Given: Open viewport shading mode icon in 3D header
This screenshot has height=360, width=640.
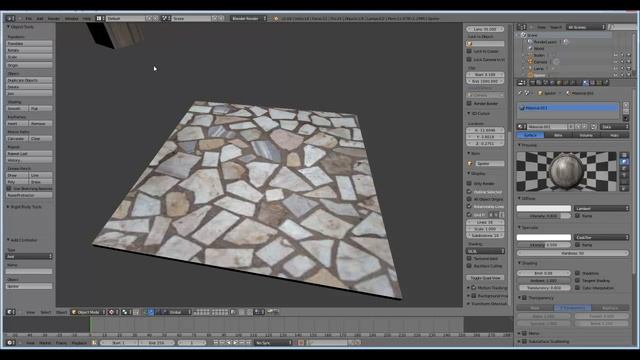Looking at the screenshot, I should click(112, 312).
